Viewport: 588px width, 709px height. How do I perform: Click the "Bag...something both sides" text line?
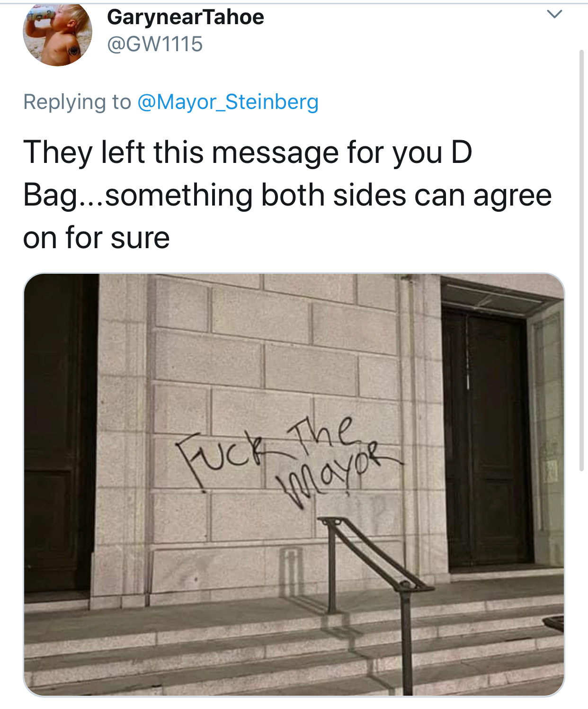(287, 195)
